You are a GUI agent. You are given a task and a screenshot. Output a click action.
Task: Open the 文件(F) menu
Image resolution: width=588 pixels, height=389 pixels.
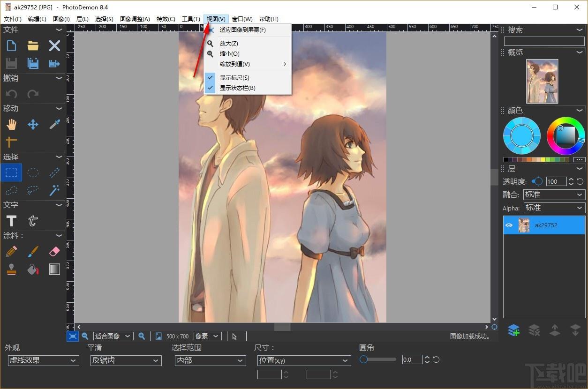pyautogui.click(x=13, y=19)
